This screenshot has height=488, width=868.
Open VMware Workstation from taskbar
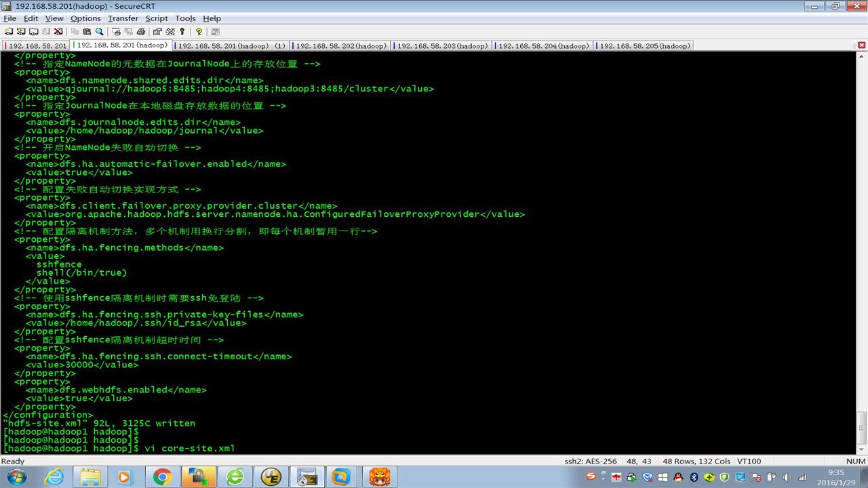pyautogui.click(x=343, y=477)
